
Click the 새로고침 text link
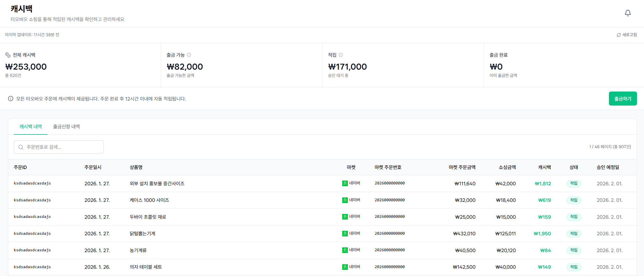629,35
